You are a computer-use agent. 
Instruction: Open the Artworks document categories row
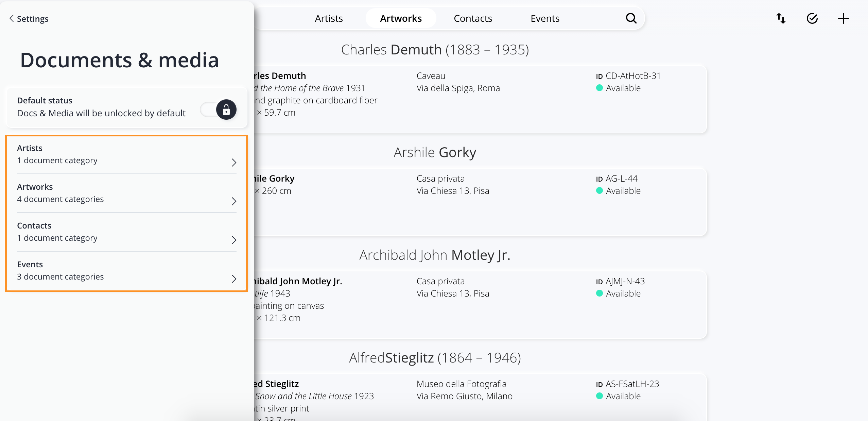(x=126, y=193)
